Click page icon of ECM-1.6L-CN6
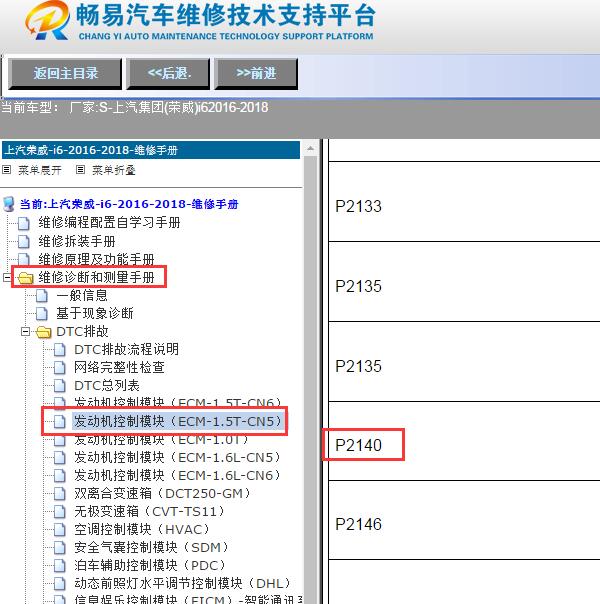 [60, 476]
